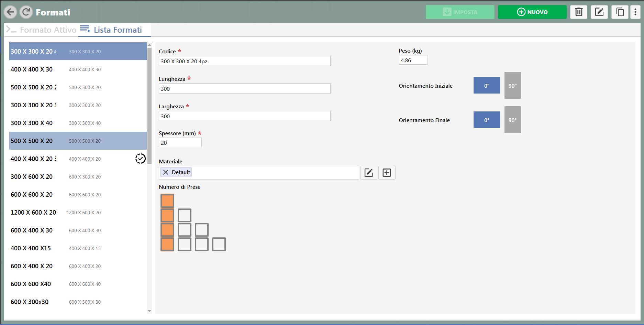
Task: Click the IMPOSTA button
Action: (x=460, y=12)
